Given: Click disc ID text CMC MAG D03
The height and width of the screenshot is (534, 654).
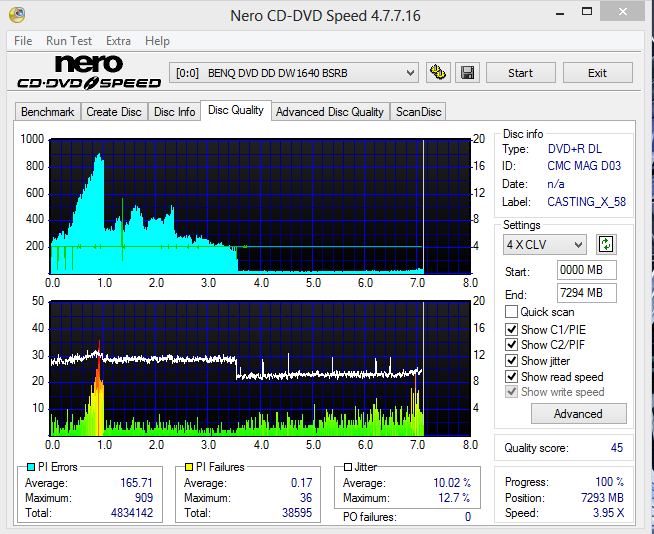Looking at the screenshot, I should click(x=584, y=166).
